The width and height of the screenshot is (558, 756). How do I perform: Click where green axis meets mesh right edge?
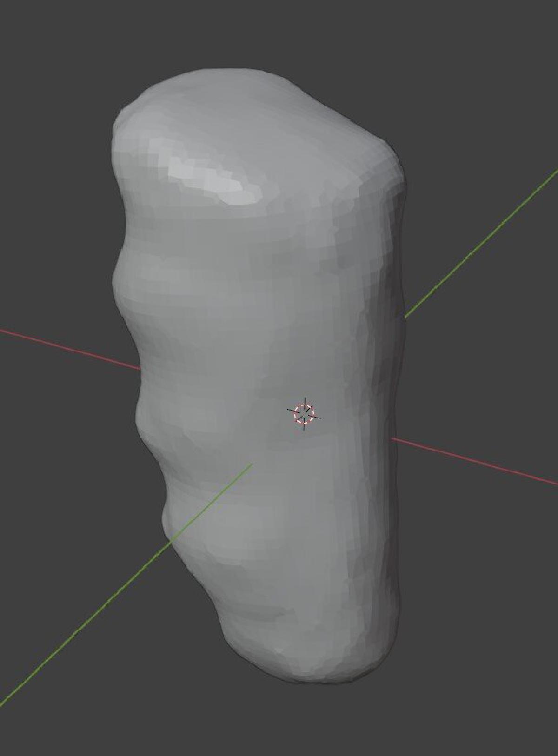pos(405,317)
